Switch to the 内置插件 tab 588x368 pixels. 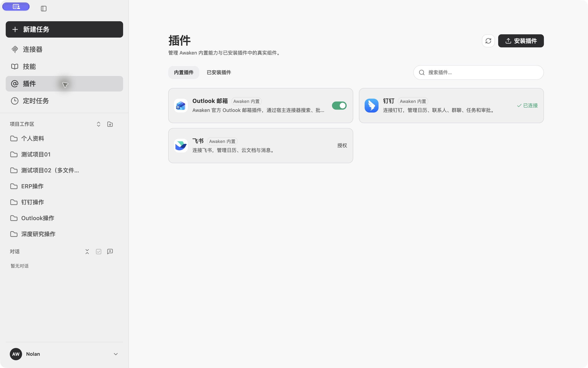coord(184,72)
